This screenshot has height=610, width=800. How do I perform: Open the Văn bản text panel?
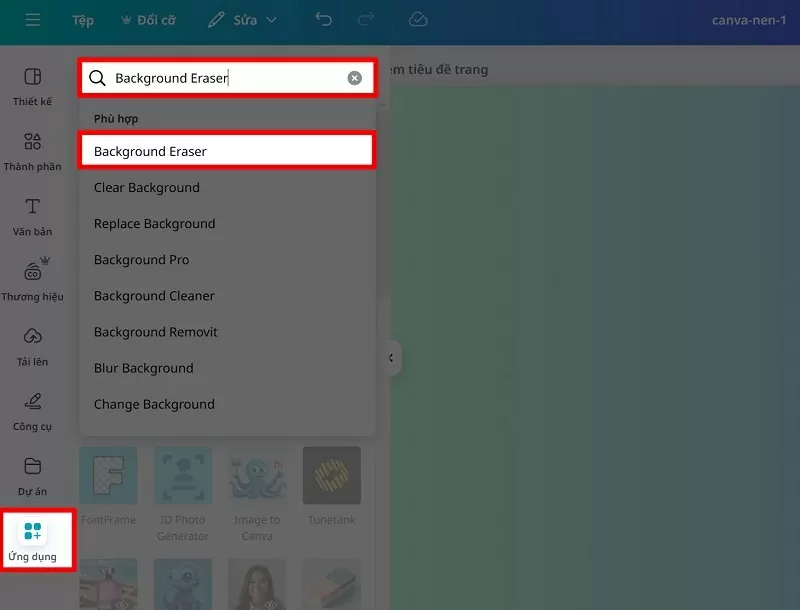point(33,215)
